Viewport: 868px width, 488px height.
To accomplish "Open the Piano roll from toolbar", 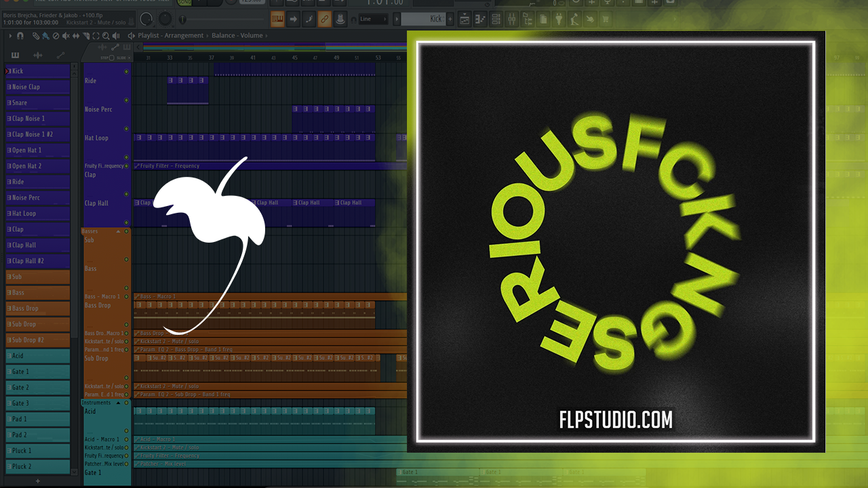I will [480, 19].
